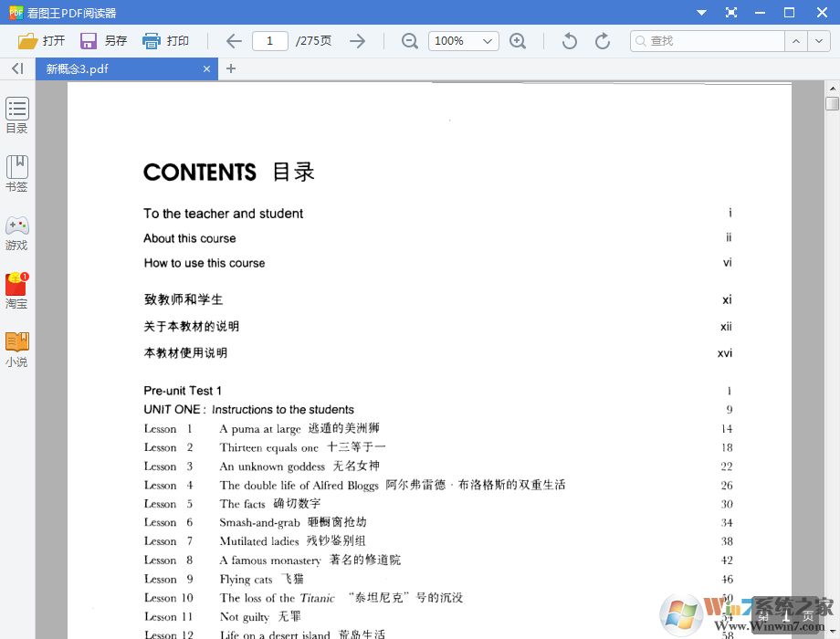Click the page number input field

pos(270,41)
